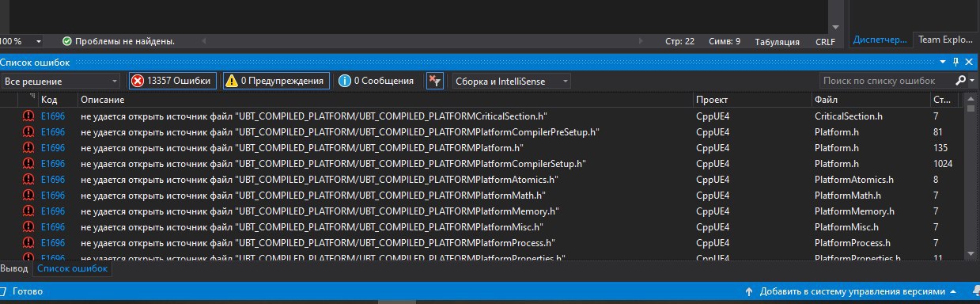
Task: Click the category filter icon column header
Action: 28,101
